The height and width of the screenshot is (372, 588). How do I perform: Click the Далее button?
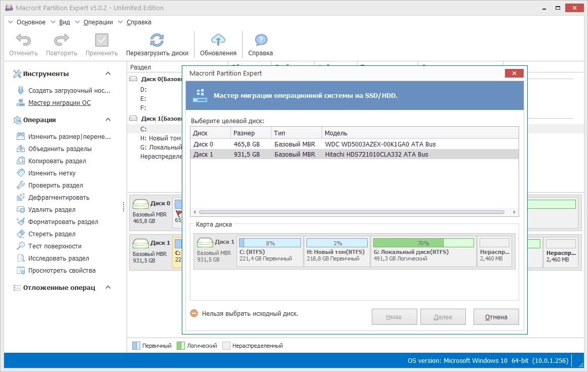click(443, 317)
